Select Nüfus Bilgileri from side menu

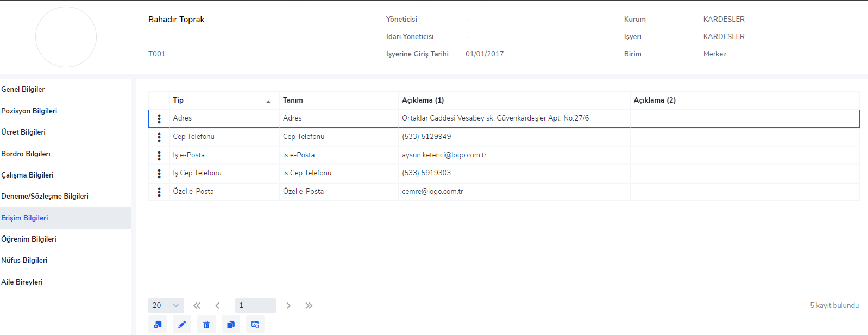click(24, 261)
